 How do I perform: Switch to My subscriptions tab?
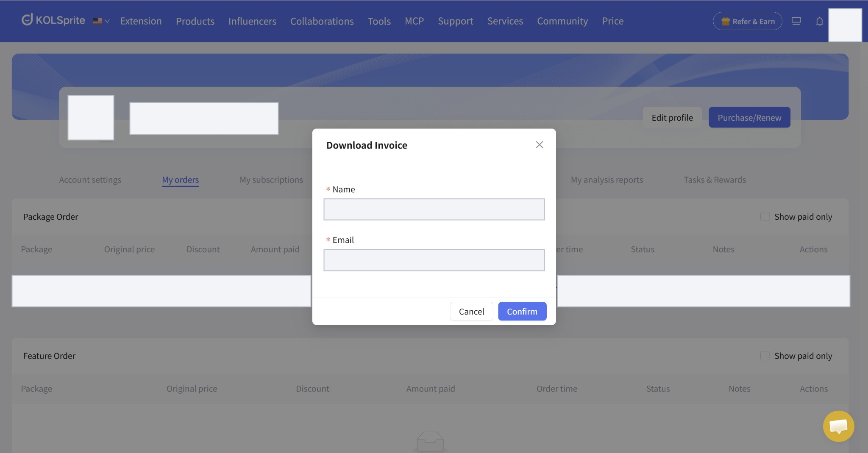click(271, 180)
